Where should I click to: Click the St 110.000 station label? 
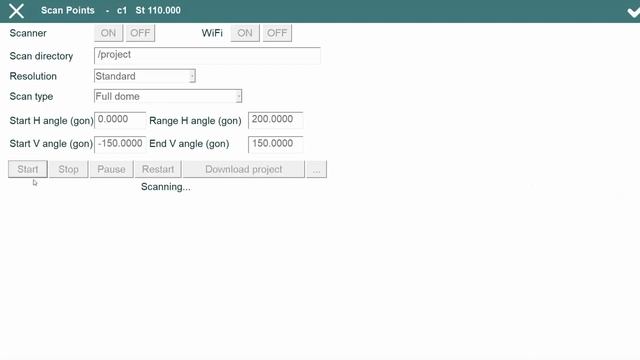coord(158,11)
